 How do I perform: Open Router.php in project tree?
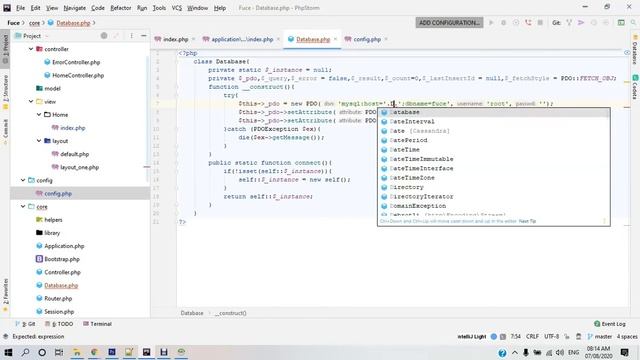coord(58,298)
